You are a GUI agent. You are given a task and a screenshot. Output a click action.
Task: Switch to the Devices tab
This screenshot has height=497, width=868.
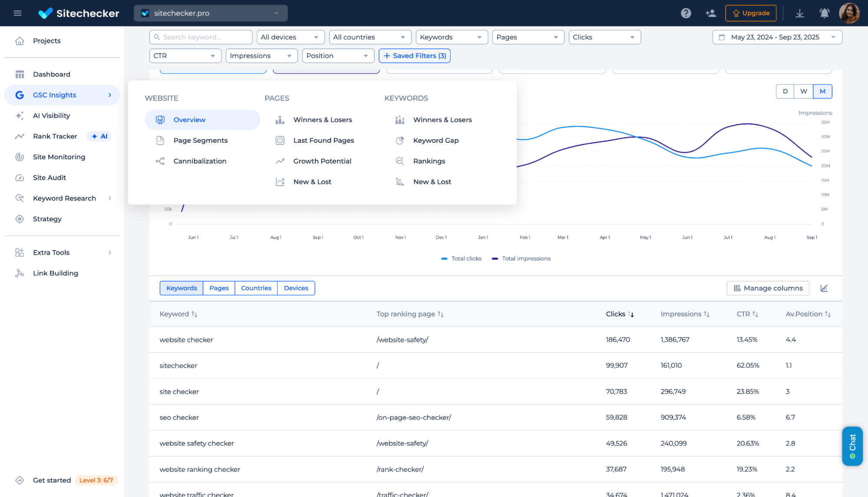[x=296, y=288]
